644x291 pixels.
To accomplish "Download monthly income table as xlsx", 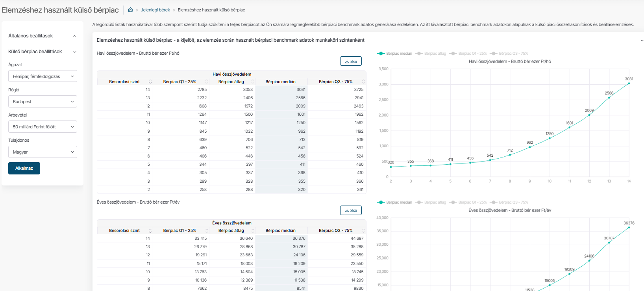I will (x=351, y=61).
